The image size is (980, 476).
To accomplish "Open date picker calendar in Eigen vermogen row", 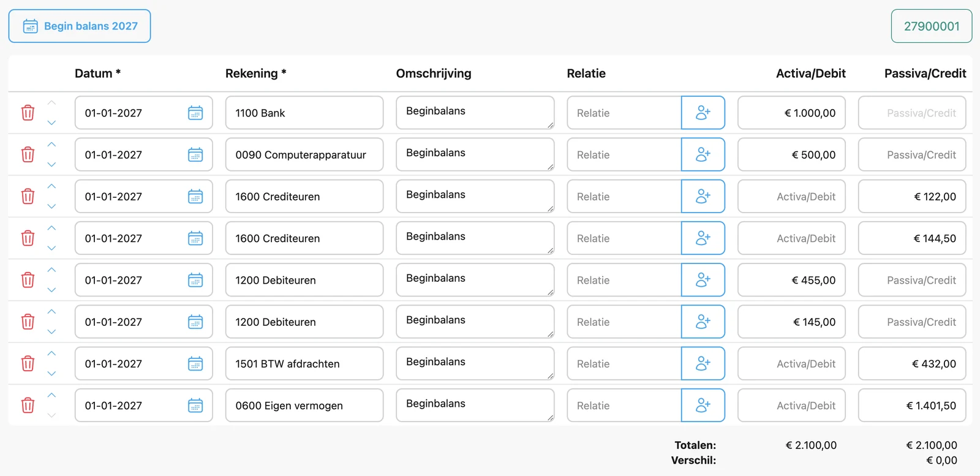I will click(195, 405).
